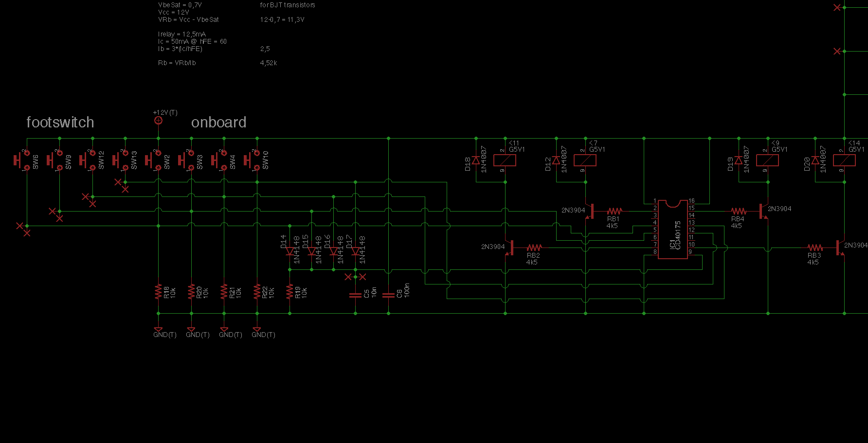Viewport: 868px width, 443px height.
Task: Select the K11 G5V1 relay coil
Action: tap(505, 160)
